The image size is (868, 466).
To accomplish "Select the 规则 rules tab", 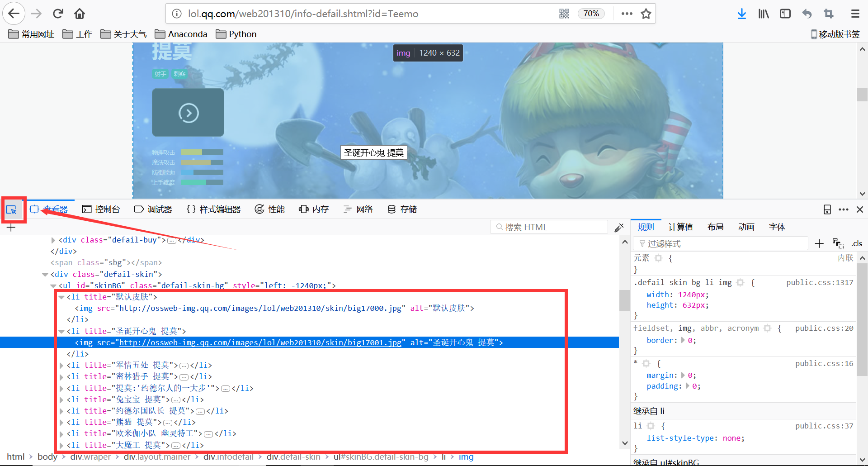I will [646, 227].
